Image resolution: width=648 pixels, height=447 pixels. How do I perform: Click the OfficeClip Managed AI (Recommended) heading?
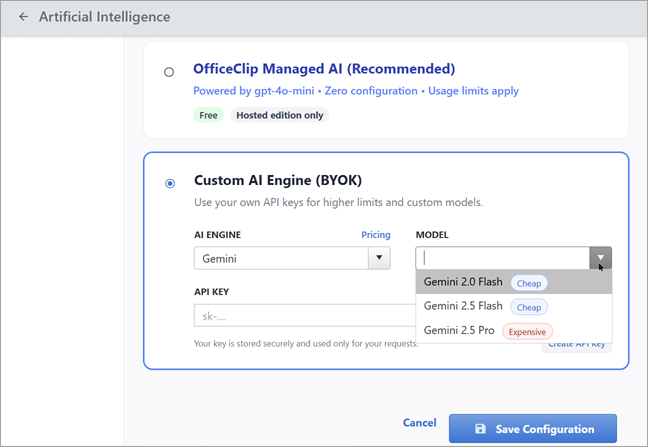pyautogui.click(x=324, y=69)
